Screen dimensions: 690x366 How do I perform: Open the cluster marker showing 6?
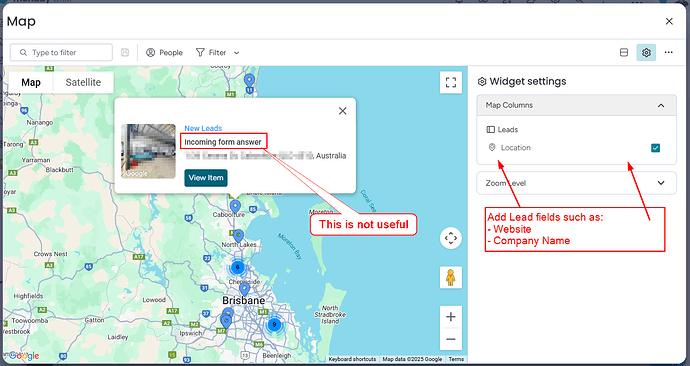[x=238, y=267]
